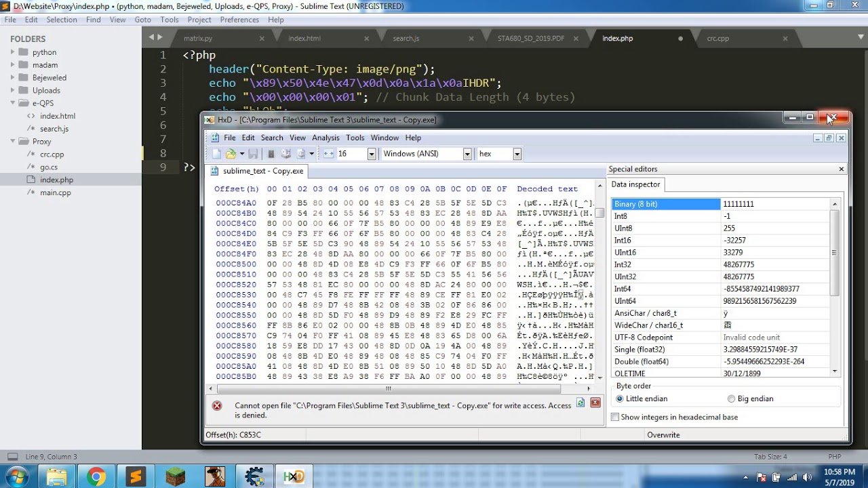Click Open file folder icon in HxD toolbar

(231, 154)
